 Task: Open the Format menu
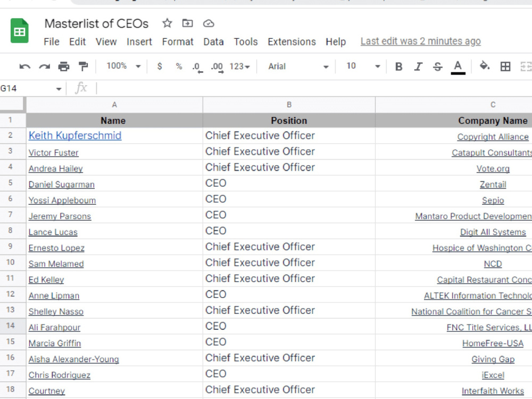178,41
